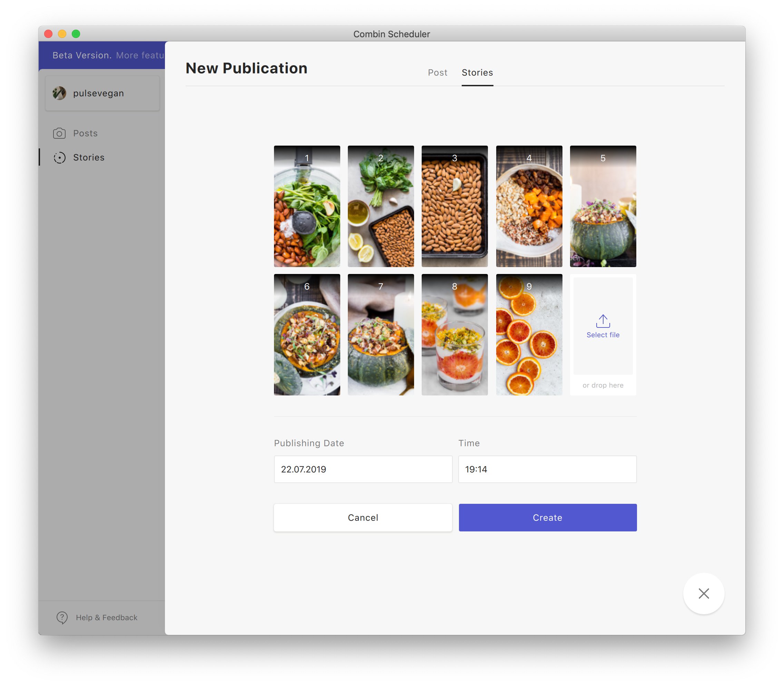Switch to the Stories tab
Screen dimensions: 784x686
click(x=477, y=72)
